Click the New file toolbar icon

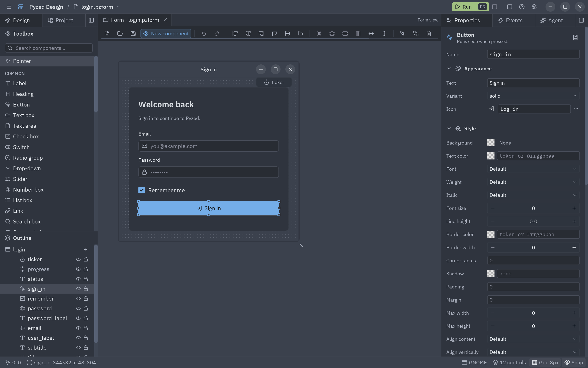107,34
